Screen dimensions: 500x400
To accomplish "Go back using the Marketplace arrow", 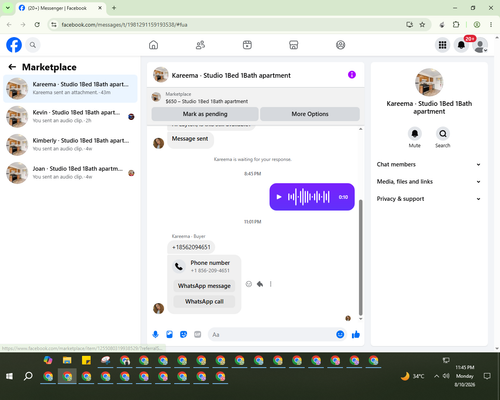I will tap(12, 67).
